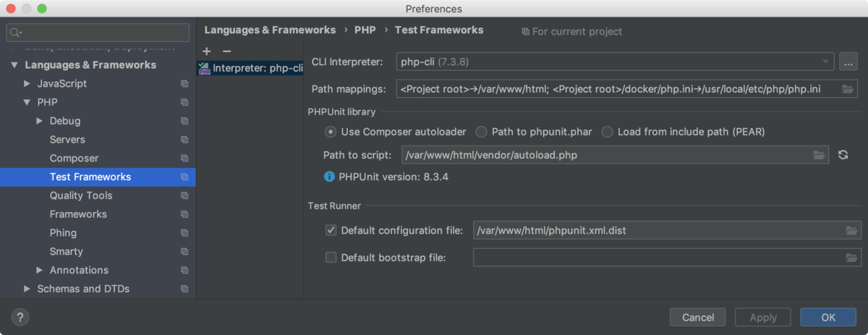Add a new test framework configuration with plus icon

[x=207, y=51]
